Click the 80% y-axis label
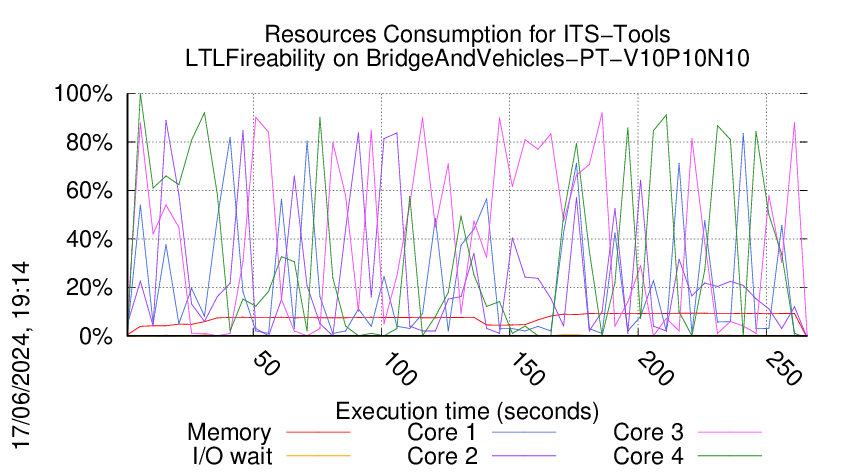 pos(89,143)
